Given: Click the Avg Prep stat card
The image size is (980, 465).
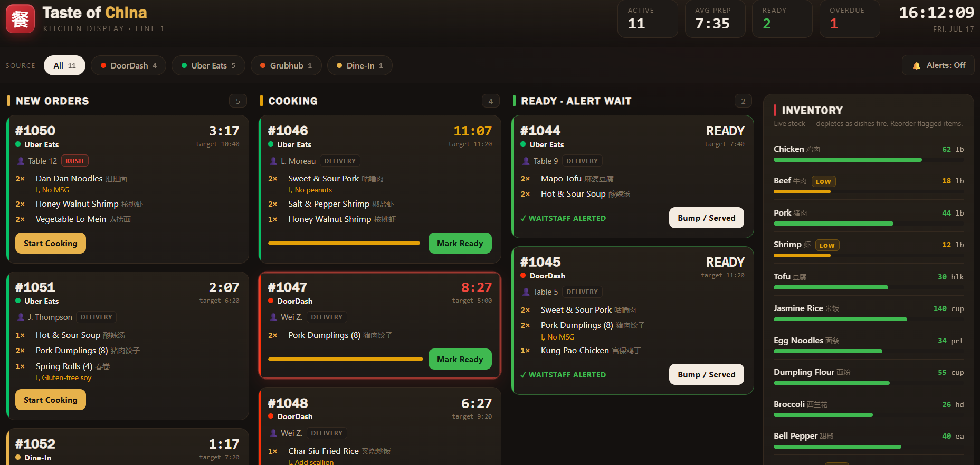Looking at the screenshot, I should pyautogui.click(x=715, y=18).
